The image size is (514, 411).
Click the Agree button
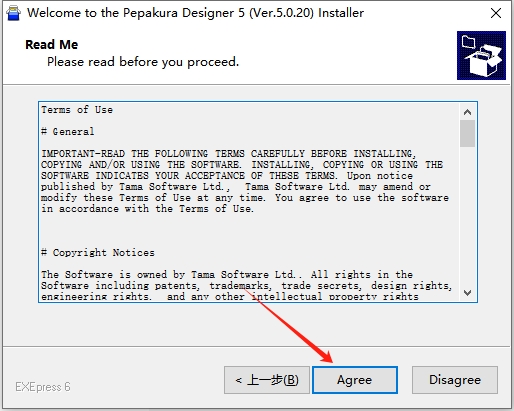(355, 380)
